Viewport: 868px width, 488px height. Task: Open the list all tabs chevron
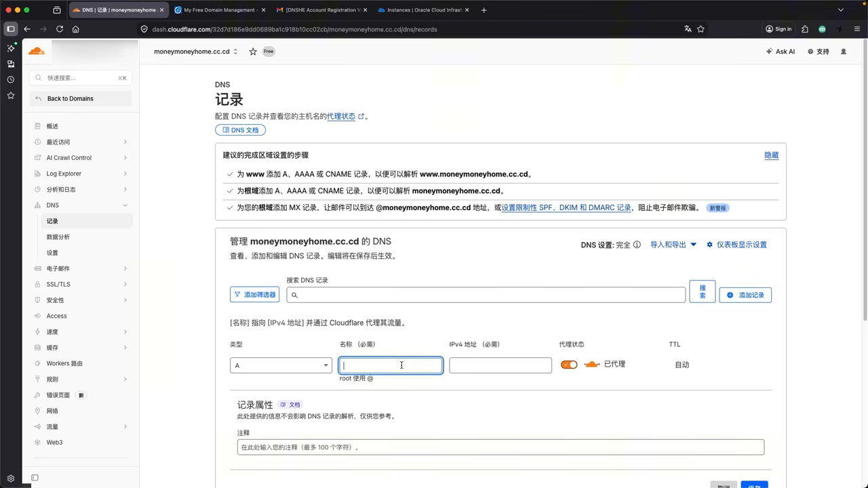click(841, 10)
